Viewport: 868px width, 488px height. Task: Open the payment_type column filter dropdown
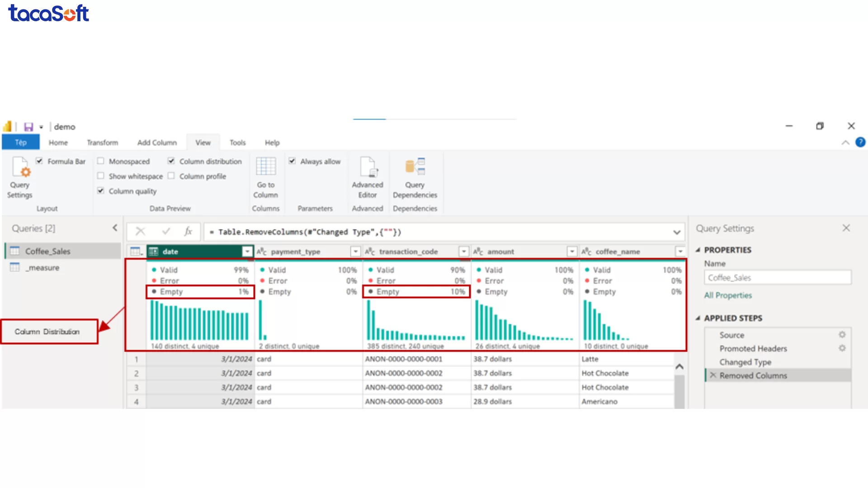pyautogui.click(x=356, y=251)
